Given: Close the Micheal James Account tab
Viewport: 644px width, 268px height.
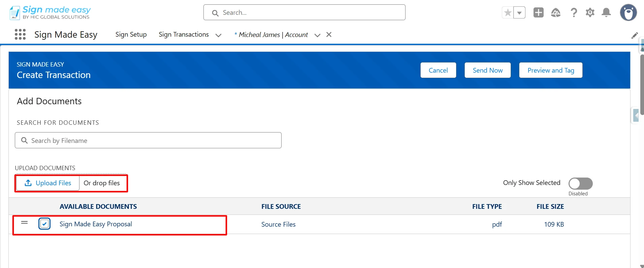Looking at the screenshot, I should click(x=329, y=35).
